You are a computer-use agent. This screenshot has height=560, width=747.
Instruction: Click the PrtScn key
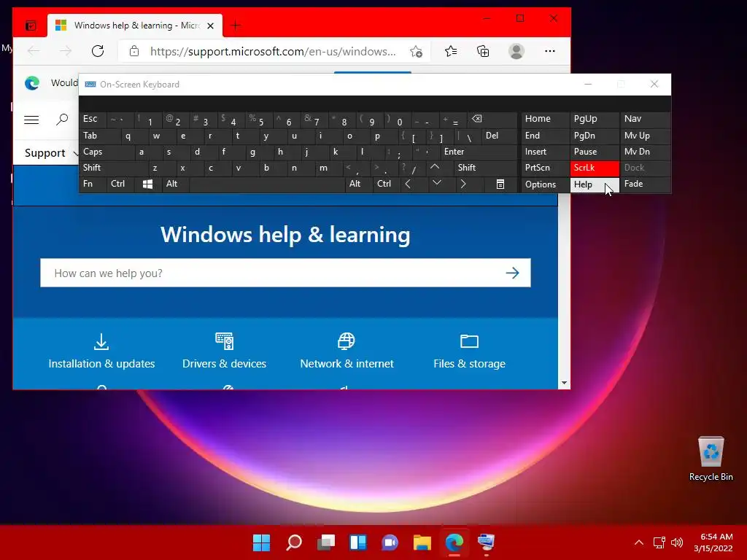545,168
